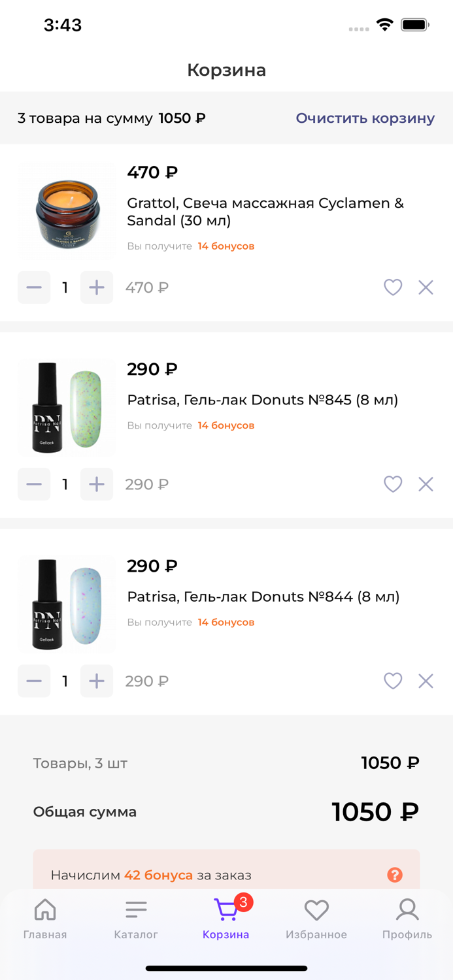453x980 pixels.
Task: Increase quantity of Grattol candle with plus icon
Action: (96, 287)
